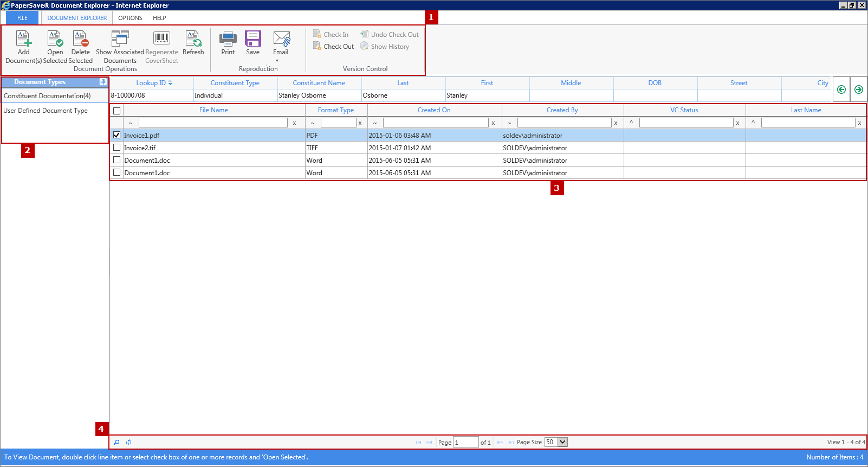The height and width of the screenshot is (467, 868).
Task: Open Created By filter operator dropdown
Action: 509,123
